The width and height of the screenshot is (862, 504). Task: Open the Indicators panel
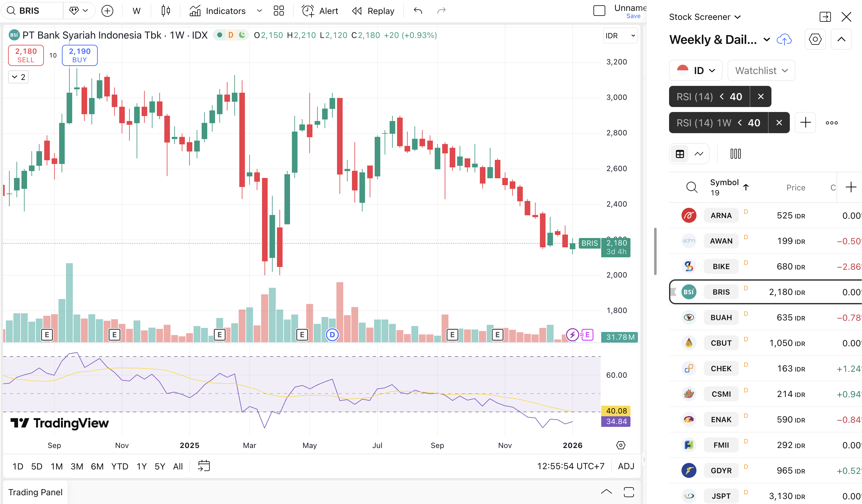pos(218,11)
